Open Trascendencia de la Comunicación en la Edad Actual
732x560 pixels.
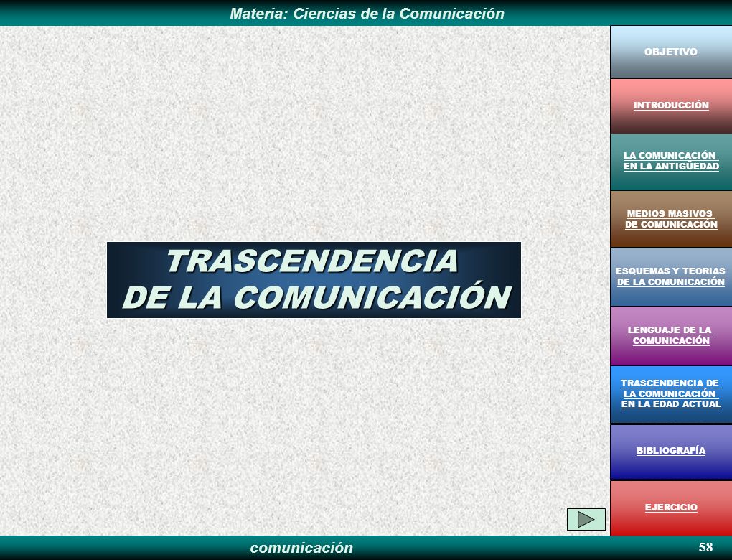(x=671, y=393)
